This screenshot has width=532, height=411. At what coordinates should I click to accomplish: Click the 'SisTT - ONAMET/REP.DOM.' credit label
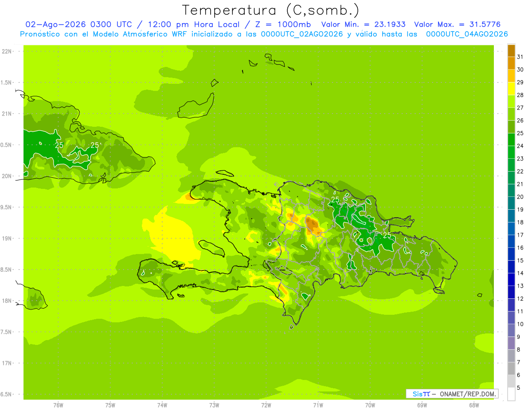(452, 394)
